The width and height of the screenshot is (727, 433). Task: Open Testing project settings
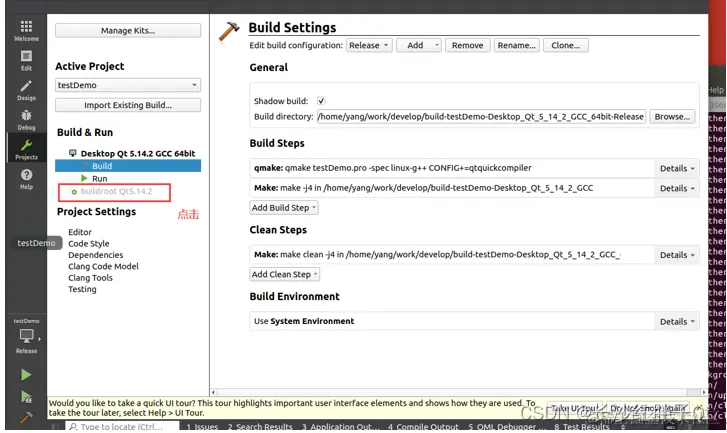pos(82,289)
